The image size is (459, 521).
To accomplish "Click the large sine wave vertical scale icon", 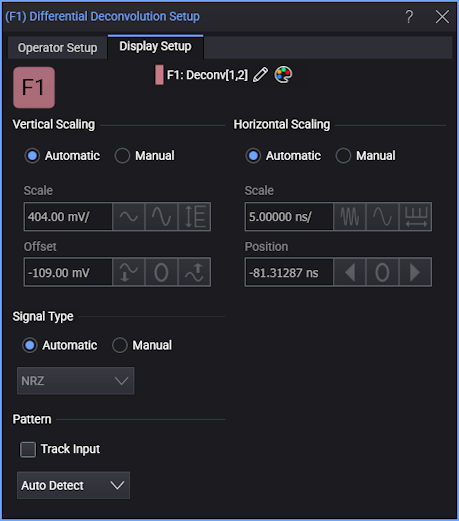I will [x=162, y=217].
